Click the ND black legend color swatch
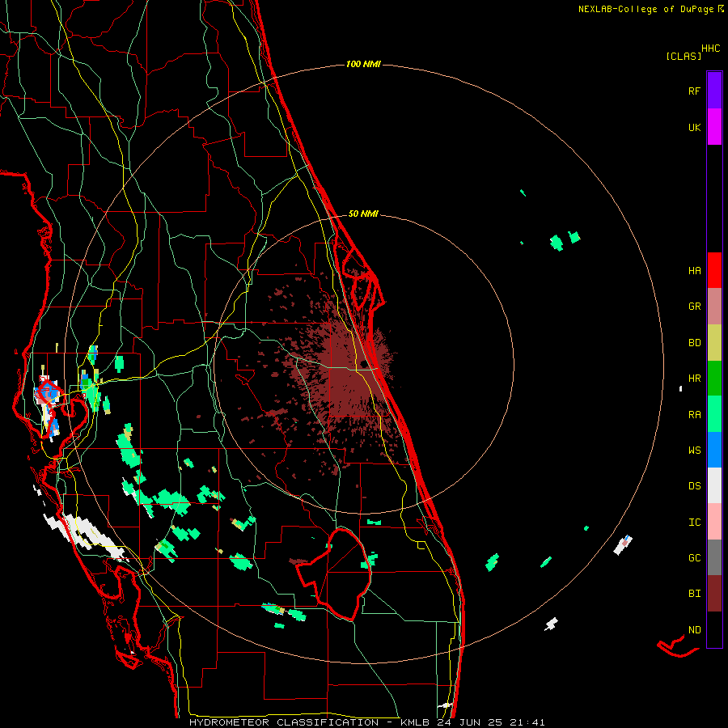The image size is (728, 728). (x=714, y=629)
